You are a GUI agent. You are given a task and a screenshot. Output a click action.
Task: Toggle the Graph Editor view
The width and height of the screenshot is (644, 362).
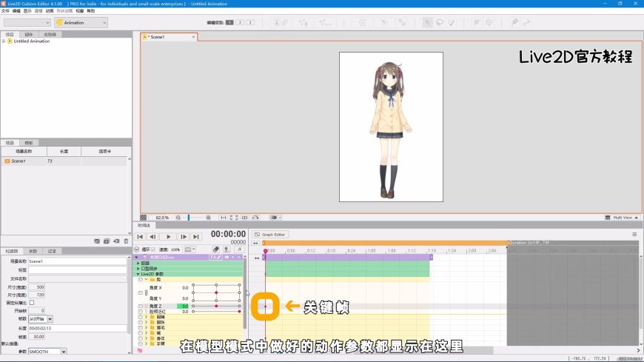coord(270,235)
